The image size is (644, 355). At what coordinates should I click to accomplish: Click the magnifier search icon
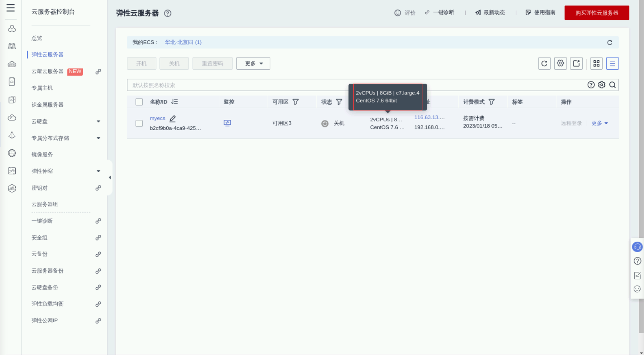click(612, 85)
